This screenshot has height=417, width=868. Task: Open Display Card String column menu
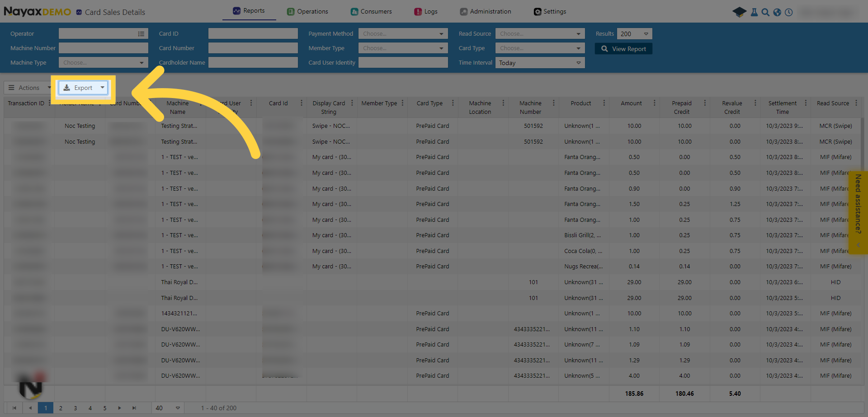[x=352, y=103]
